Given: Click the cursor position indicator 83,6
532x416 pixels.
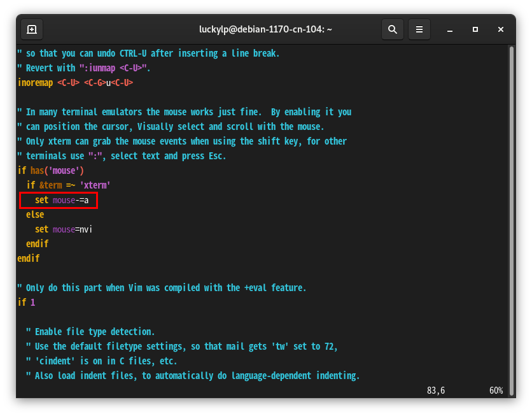Looking at the screenshot, I should click(436, 391).
